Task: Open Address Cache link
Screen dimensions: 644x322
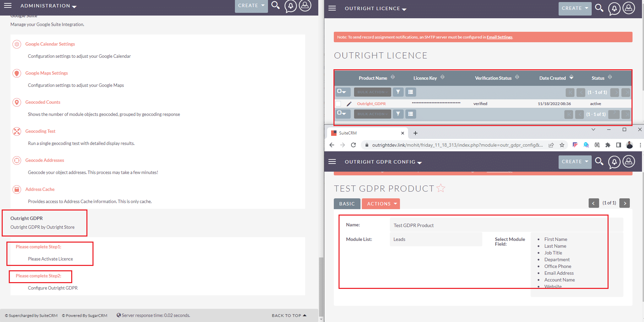Action: (x=40, y=189)
